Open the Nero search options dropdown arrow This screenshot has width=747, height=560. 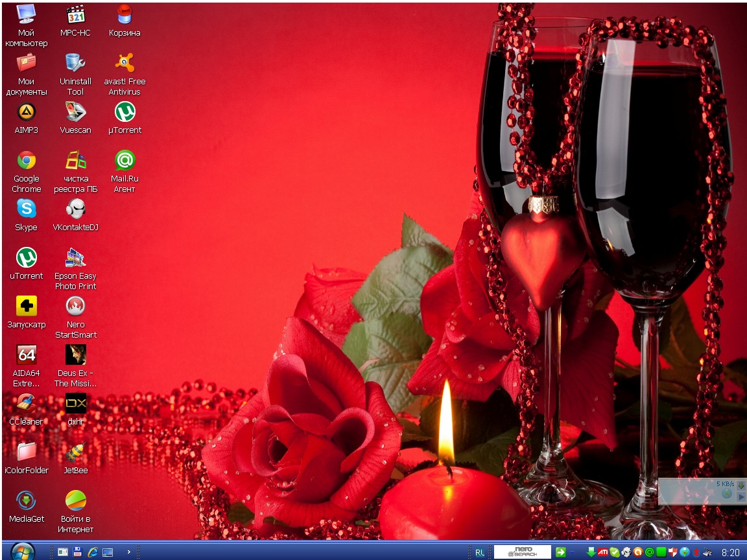(573, 552)
